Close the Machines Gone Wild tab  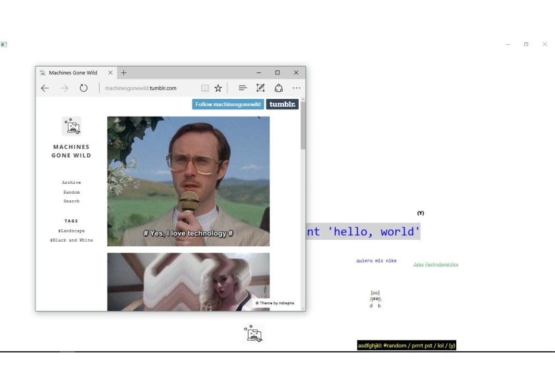click(110, 72)
